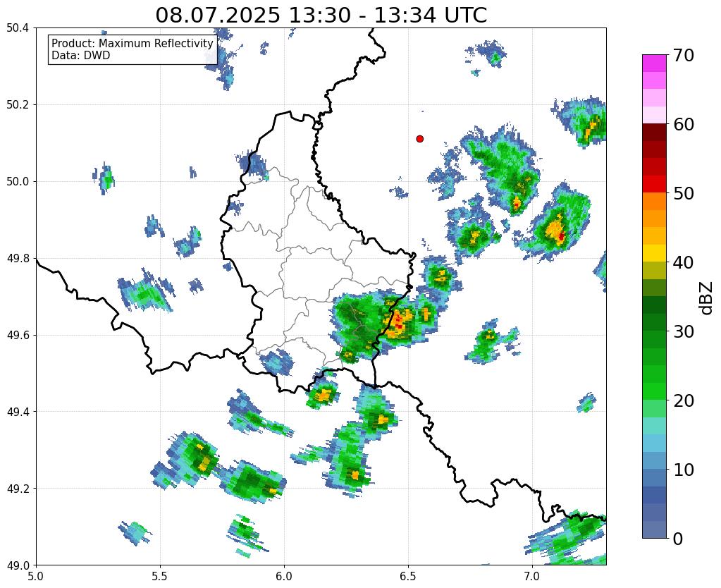This screenshot has width=721, height=588.
Task: Click the latitude axis label 49.4
Action: (18, 412)
